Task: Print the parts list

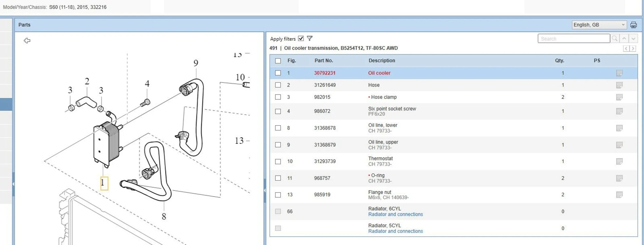Action: pos(633,25)
